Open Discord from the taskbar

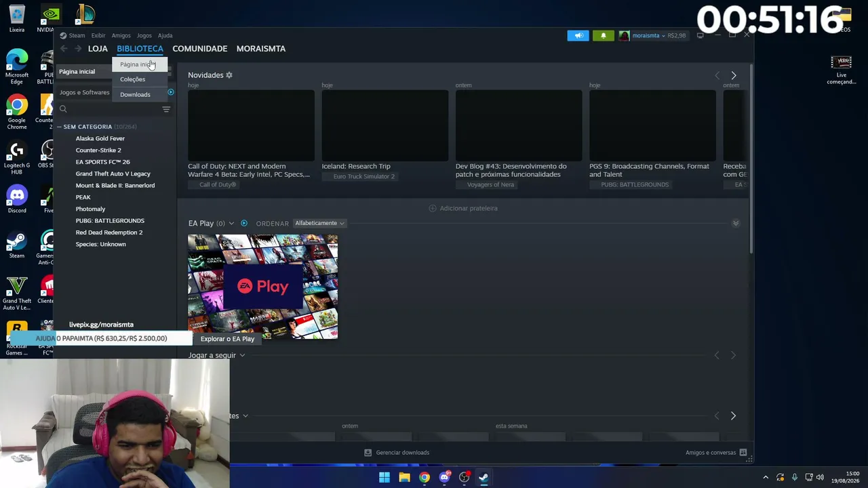[445, 477]
